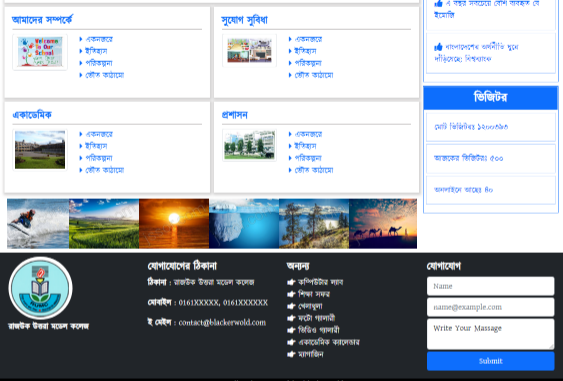Click arrow bullet before ইতিহাস under প্রশাসন
Image resolution: width=563 pixels, height=381 pixels.
[x=290, y=146]
